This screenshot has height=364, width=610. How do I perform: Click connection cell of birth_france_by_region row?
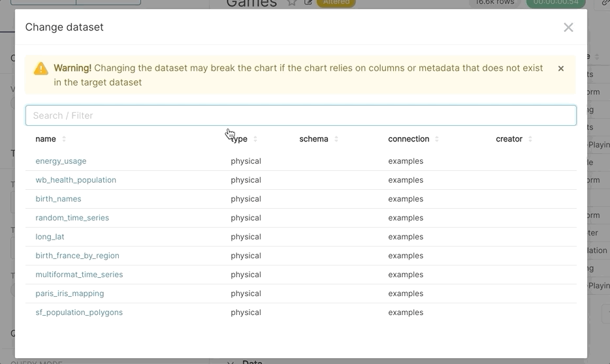coord(406,256)
